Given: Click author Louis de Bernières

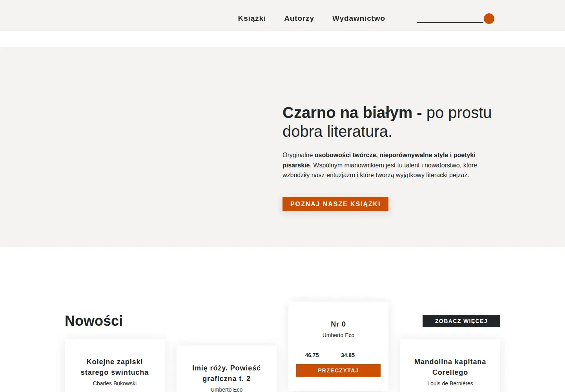Looking at the screenshot, I should pos(450,383).
